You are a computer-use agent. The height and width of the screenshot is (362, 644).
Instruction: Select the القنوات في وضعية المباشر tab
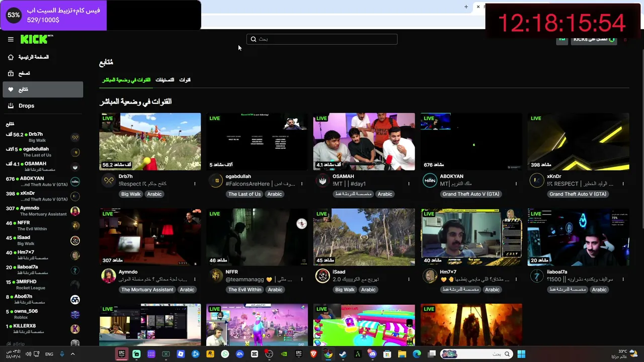coord(126,80)
